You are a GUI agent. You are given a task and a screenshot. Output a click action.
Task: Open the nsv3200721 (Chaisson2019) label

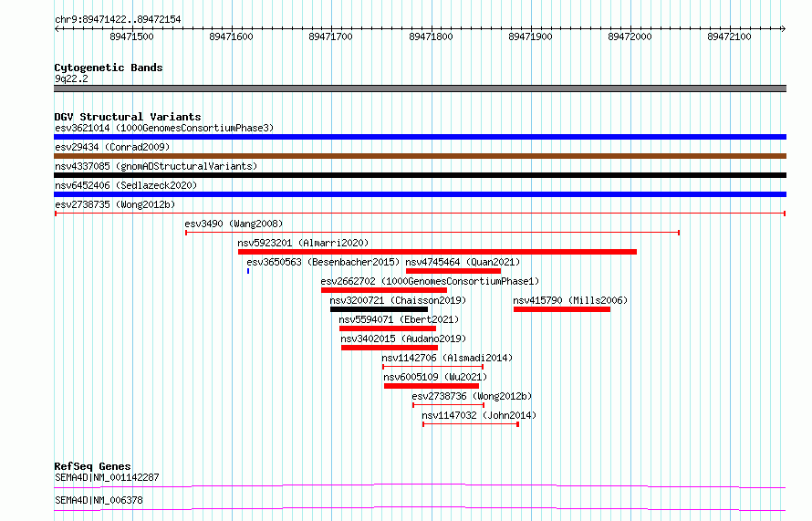click(x=398, y=300)
